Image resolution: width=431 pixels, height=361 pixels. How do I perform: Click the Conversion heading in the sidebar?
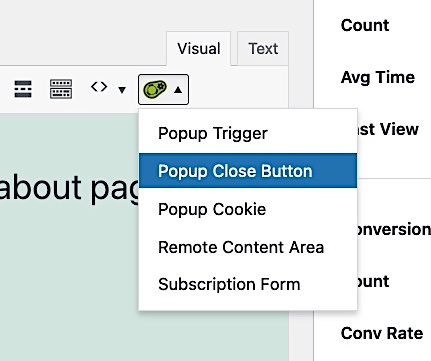coord(394,229)
